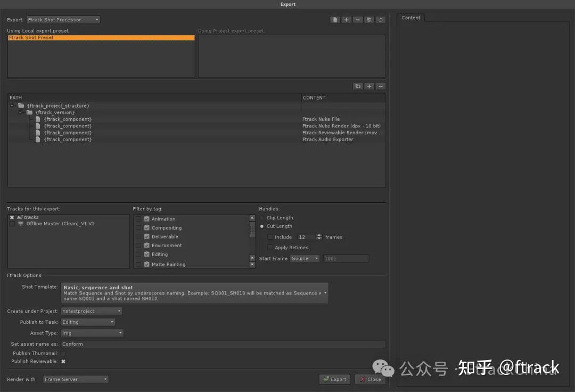Remove a path entry with the minus icon

click(380, 86)
